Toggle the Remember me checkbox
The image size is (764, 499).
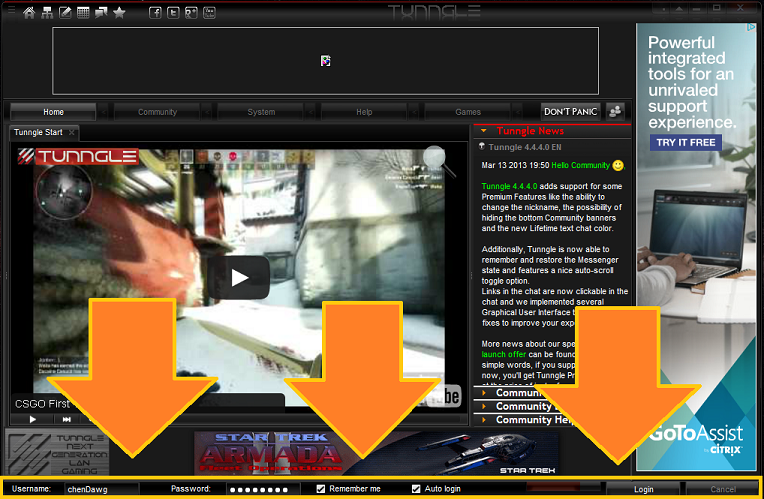point(321,489)
